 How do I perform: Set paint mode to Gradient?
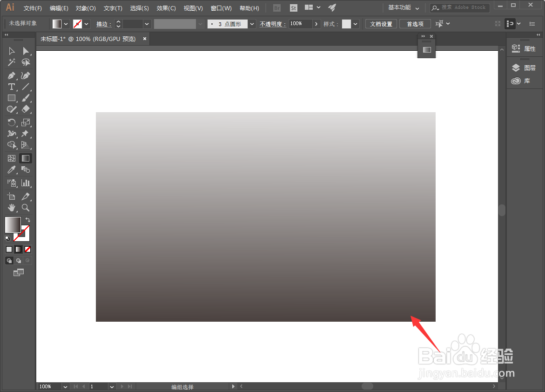19,250
